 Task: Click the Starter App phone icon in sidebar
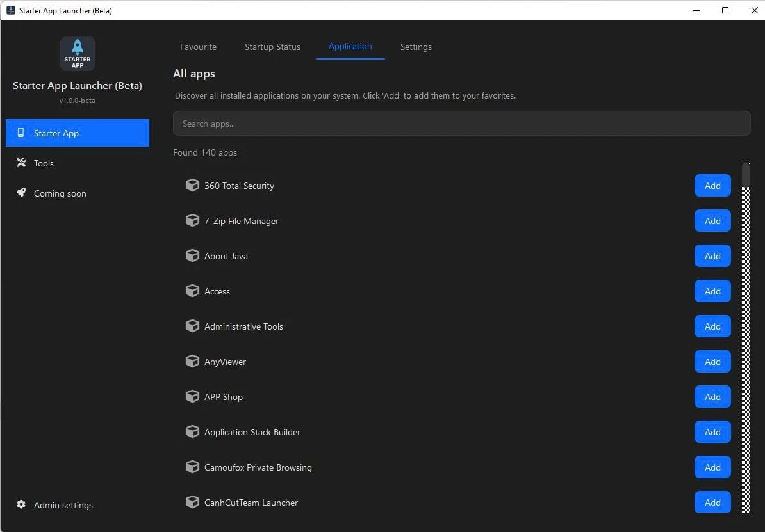point(21,133)
